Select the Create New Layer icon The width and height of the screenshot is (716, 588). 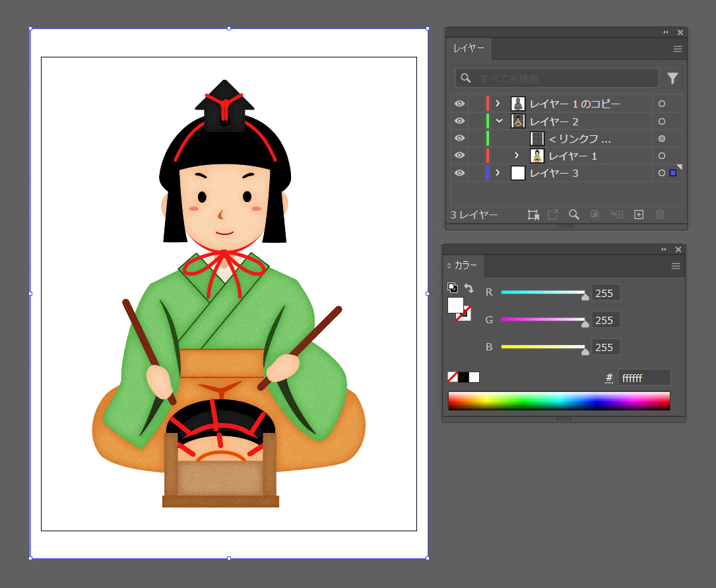coord(638,214)
